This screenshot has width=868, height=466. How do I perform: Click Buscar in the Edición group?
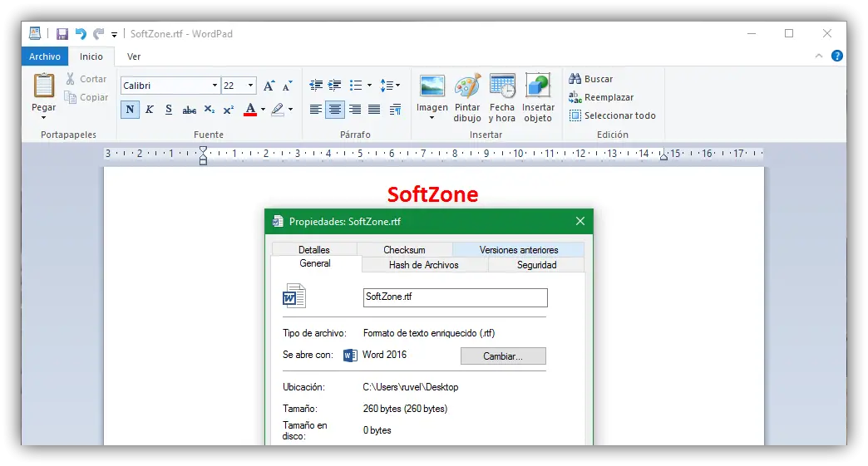(x=590, y=79)
